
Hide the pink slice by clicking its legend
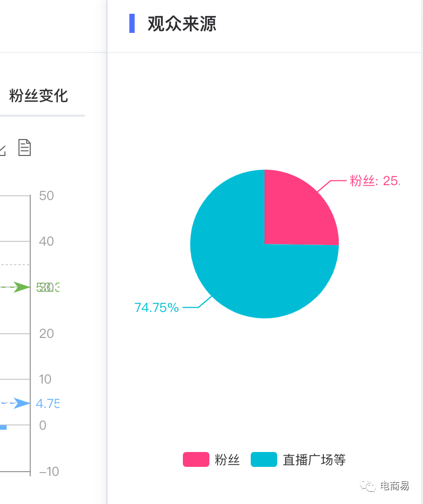click(196, 459)
